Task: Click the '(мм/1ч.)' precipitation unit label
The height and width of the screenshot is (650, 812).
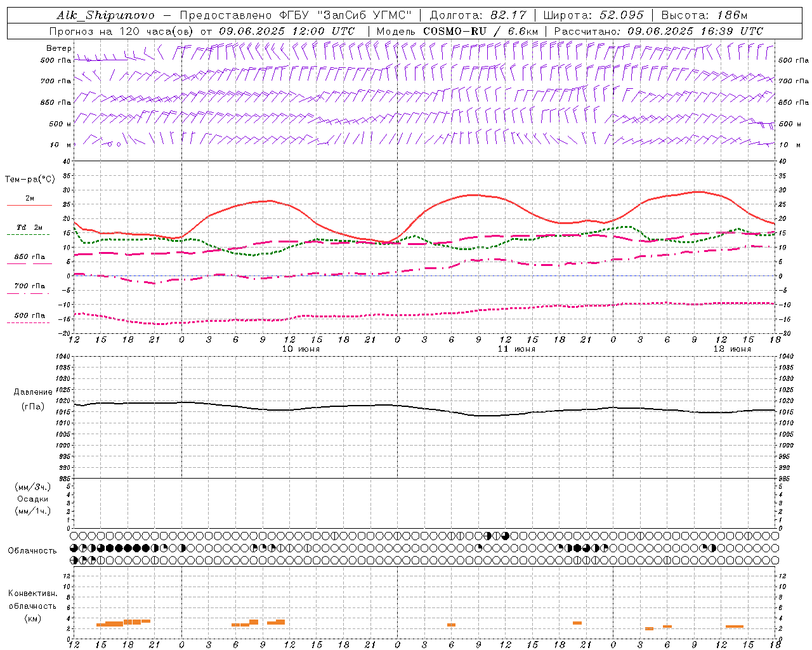Action: [x=33, y=511]
